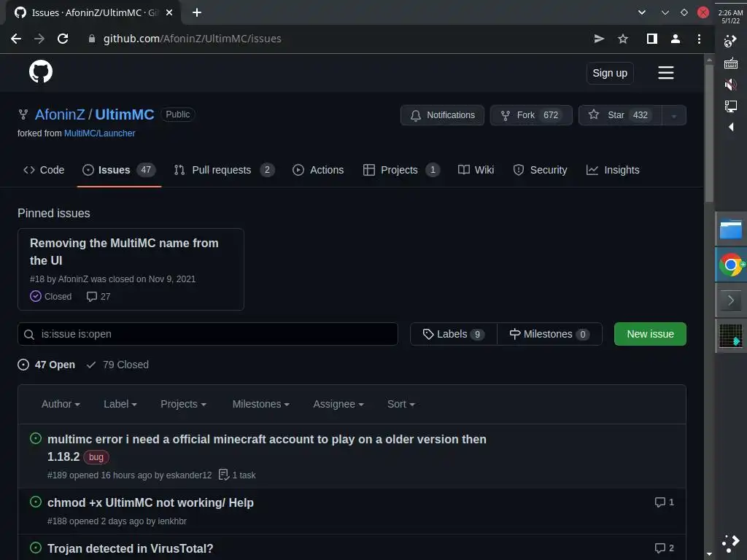View site info lock icon
This screenshot has width=747, height=560.
point(92,39)
